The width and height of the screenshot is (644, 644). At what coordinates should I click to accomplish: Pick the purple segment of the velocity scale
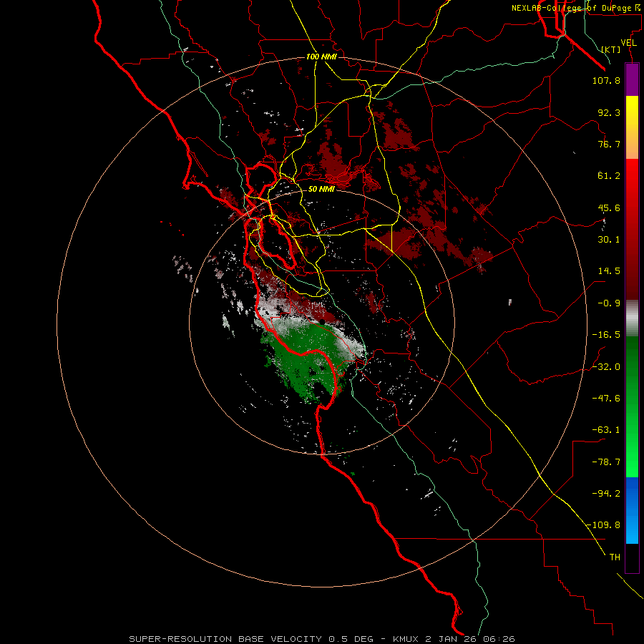pos(632,80)
